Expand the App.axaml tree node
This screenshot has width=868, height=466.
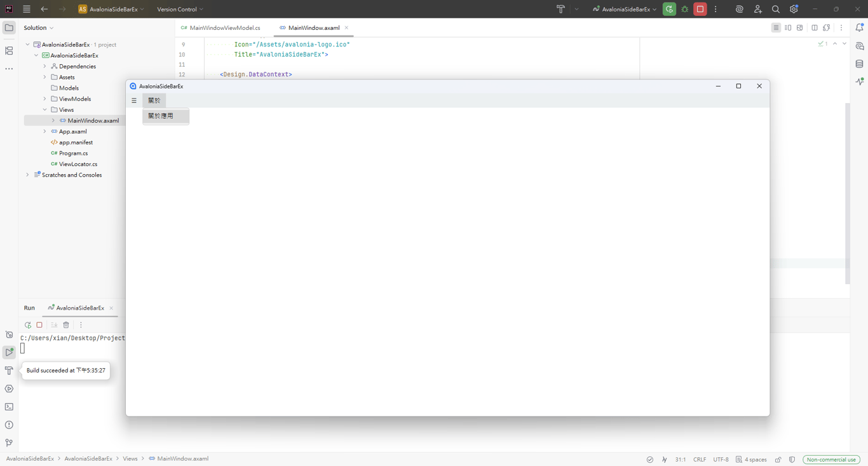point(44,132)
